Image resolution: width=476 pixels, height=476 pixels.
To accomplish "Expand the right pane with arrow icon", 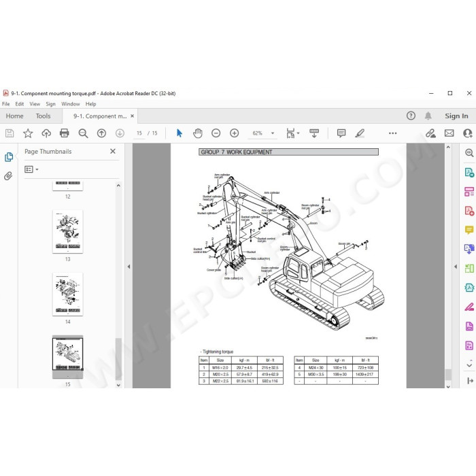I will 470,380.
